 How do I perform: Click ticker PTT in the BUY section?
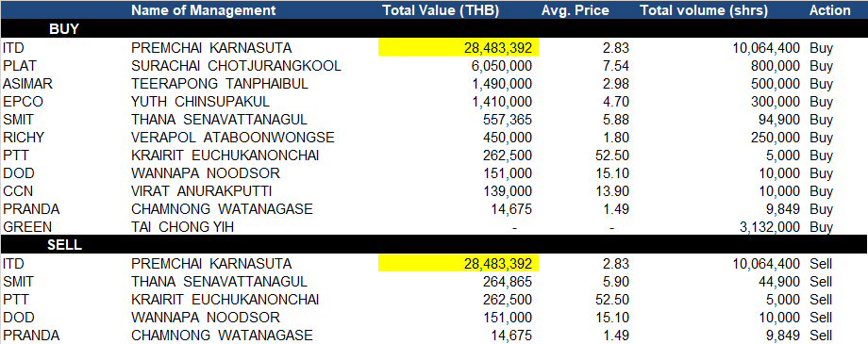coord(15,156)
